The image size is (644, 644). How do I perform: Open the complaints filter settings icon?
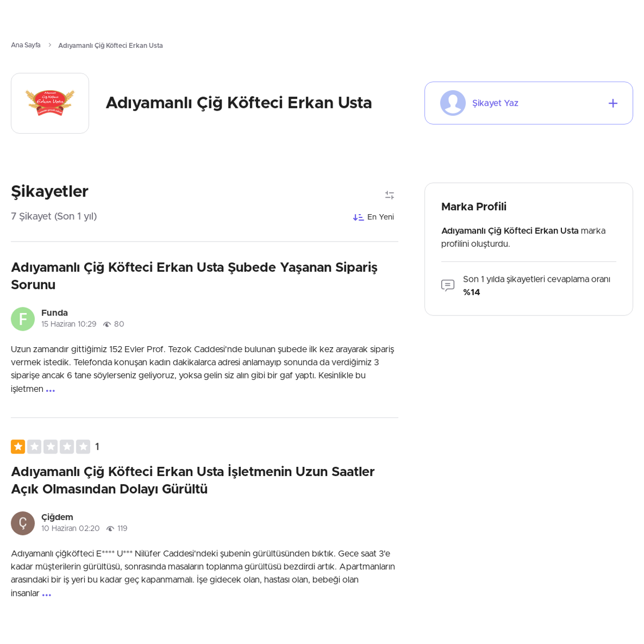(x=390, y=195)
